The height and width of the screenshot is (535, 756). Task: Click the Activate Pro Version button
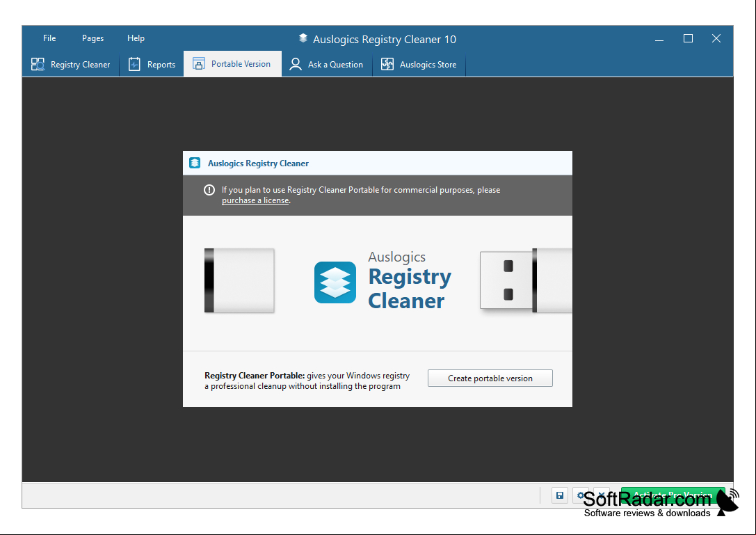coord(673,495)
